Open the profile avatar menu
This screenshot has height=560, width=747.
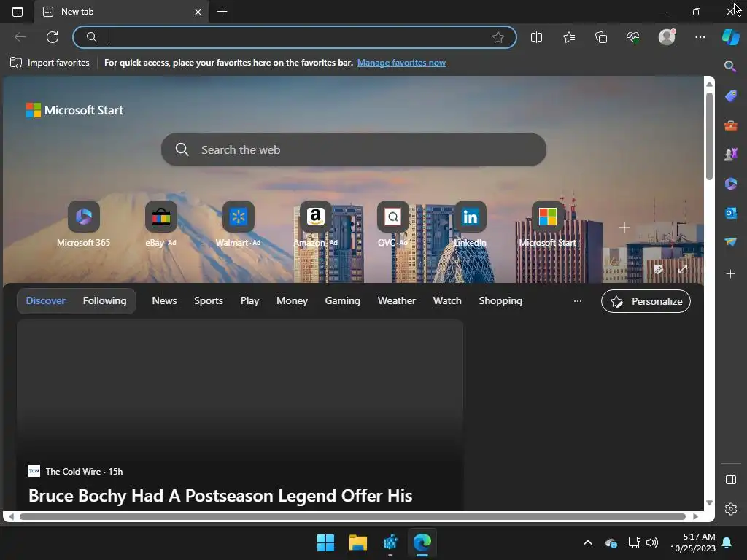pyautogui.click(x=667, y=36)
